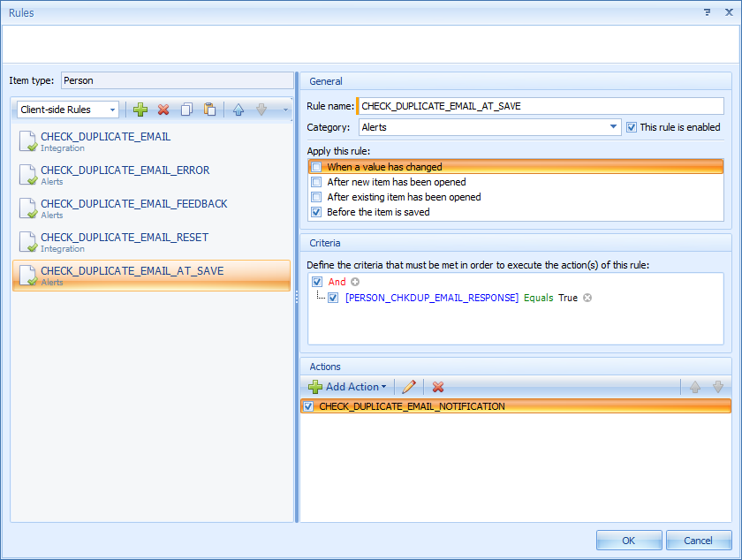Edit the selected action with pencil icon
Screen dimensions: 742x560
click(x=408, y=387)
